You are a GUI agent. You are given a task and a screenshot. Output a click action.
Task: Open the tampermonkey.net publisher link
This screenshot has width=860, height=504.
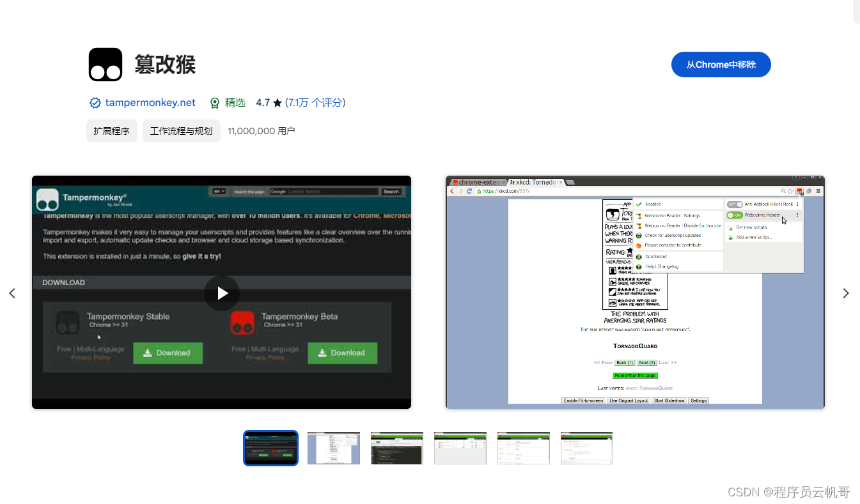click(150, 103)
